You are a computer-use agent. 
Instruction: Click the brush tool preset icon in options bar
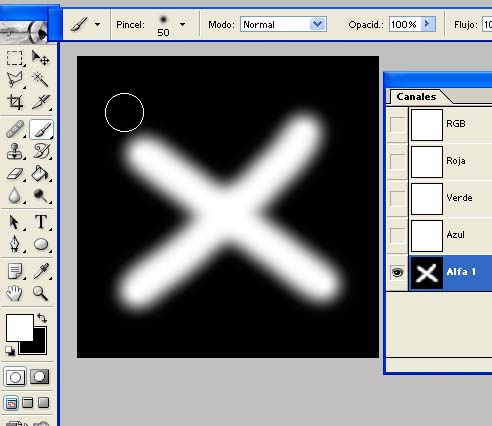pos(79,24)
